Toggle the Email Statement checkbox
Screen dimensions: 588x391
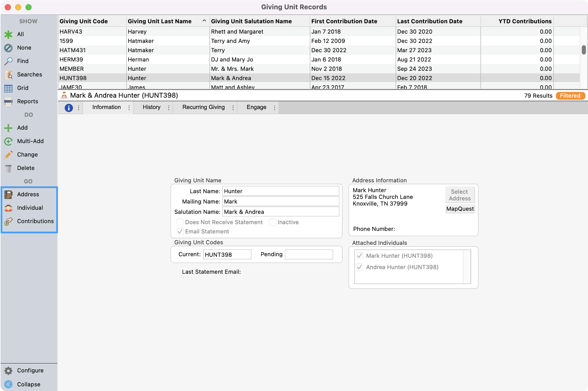[180, 231]
